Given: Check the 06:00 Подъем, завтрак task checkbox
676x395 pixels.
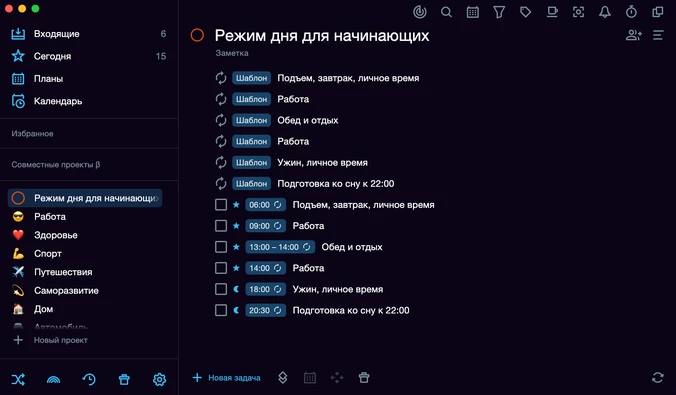Looking at the screenshot, I should point(221,204).
